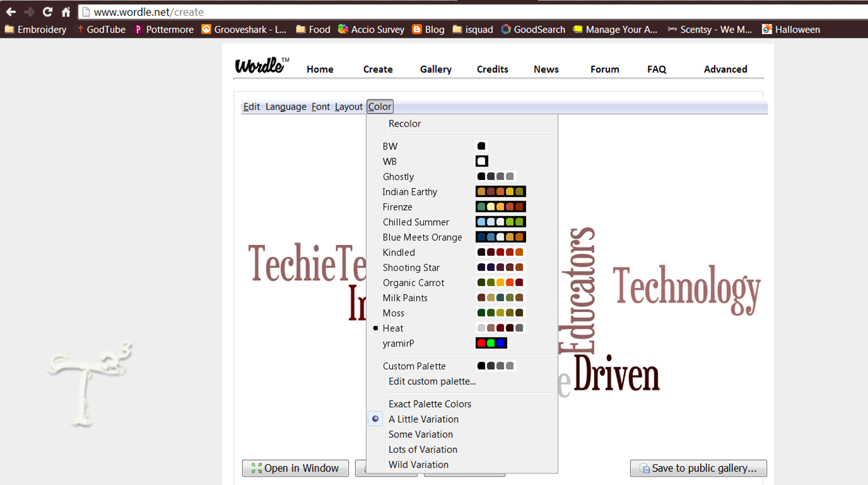
Task: Select the Heat palette radio option
Action: pos(393,328)
